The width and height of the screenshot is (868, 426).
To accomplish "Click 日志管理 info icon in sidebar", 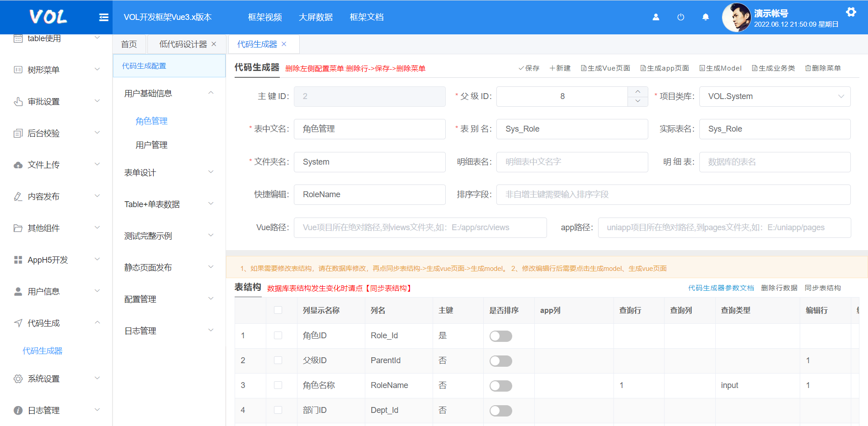I will 18,410.
